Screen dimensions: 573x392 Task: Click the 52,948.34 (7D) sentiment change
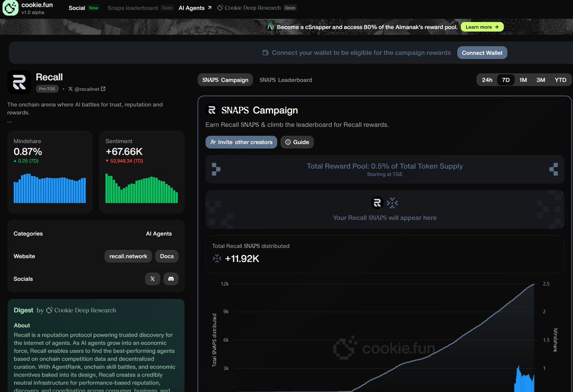[124, 161]
